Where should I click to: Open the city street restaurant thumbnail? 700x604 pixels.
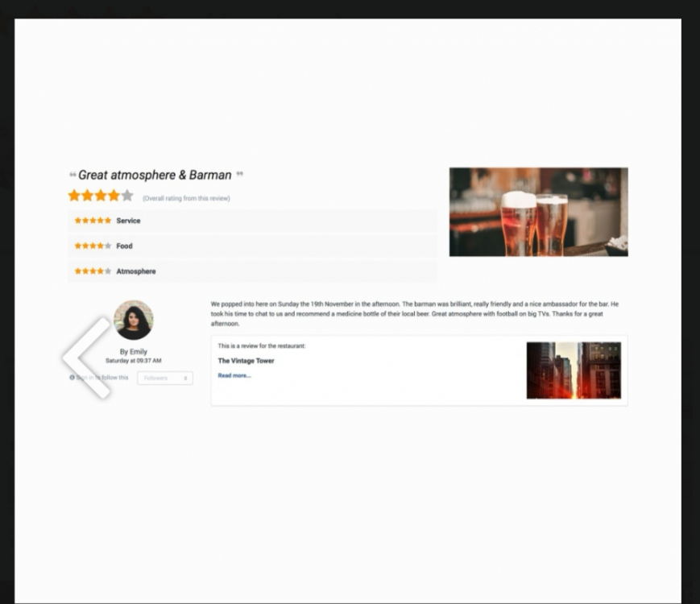tap(574, 370)
